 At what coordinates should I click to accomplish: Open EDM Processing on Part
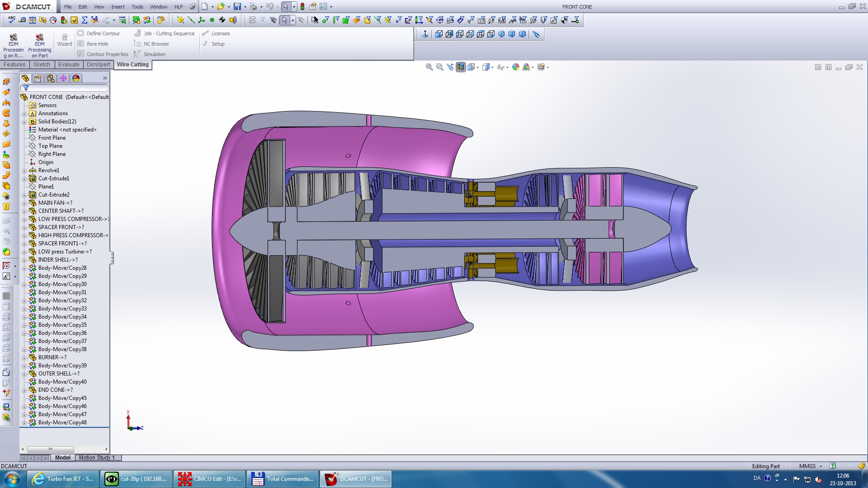(39, 46)
